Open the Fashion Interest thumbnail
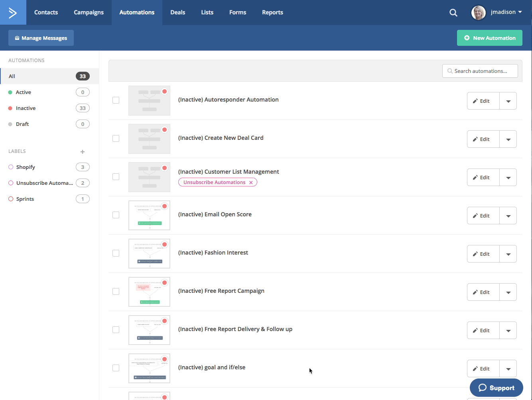The height and width of the screenshot is (400, 532). (149, 254)
